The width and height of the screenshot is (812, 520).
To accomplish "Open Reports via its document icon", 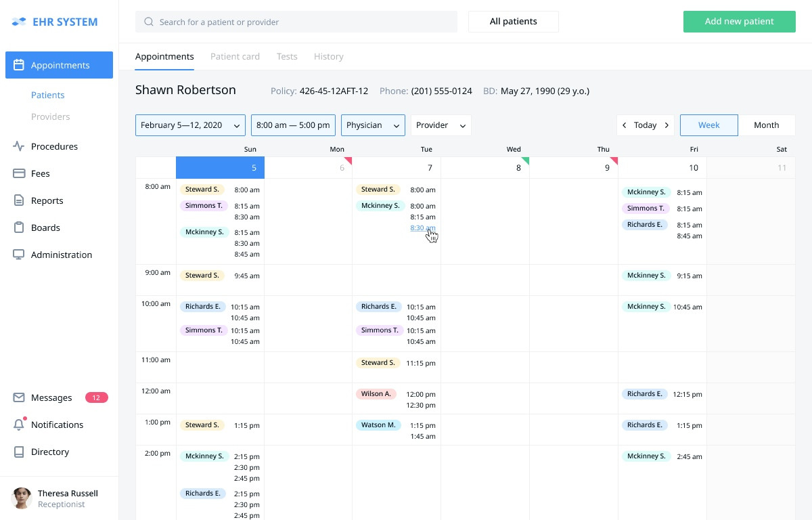I will click(19, 200).
